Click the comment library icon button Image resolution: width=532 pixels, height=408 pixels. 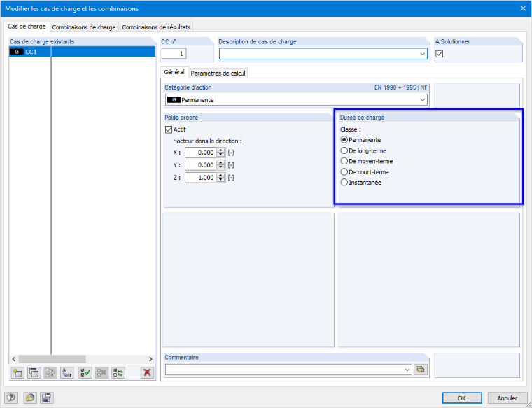(x=420, y=370)
